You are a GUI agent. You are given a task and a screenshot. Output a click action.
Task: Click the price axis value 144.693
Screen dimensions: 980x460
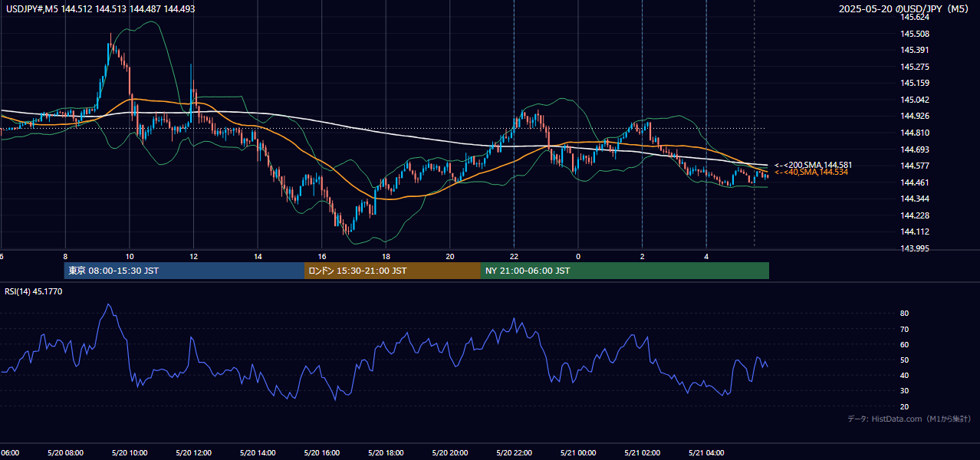click(x=916, y=149)
